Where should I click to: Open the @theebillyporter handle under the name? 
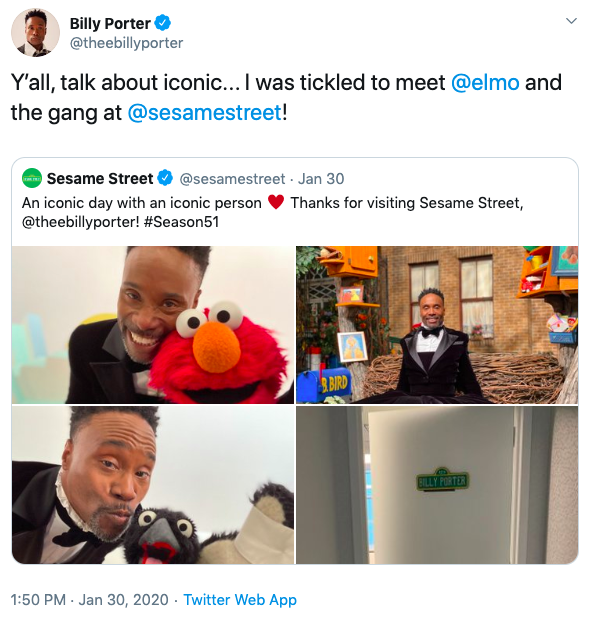tap(126, 43)
